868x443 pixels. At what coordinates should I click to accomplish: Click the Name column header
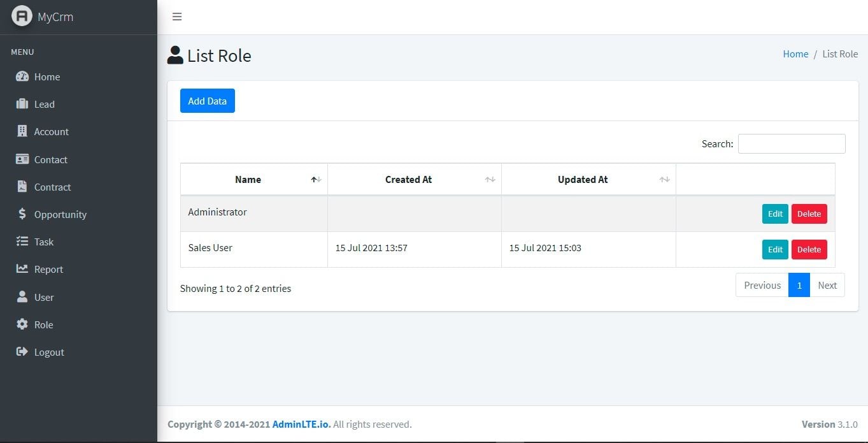click(254, 180)
